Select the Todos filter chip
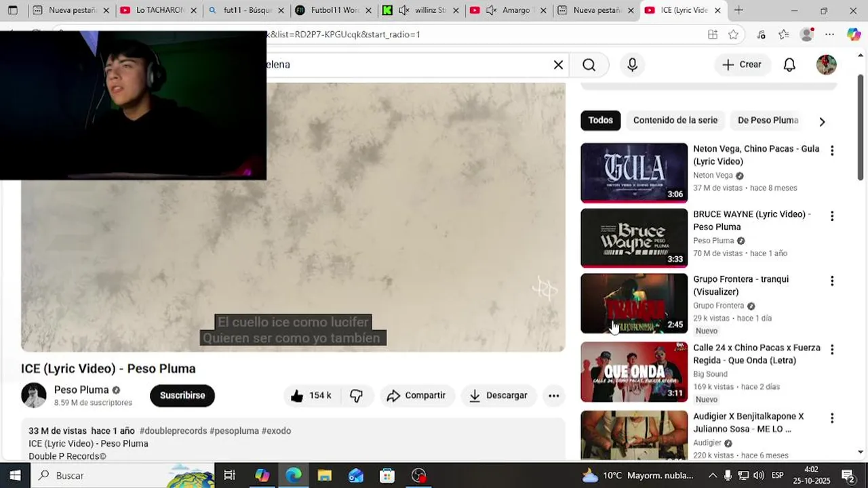The width and height of the screenshot is (868, 488). [x=600, y=121]
